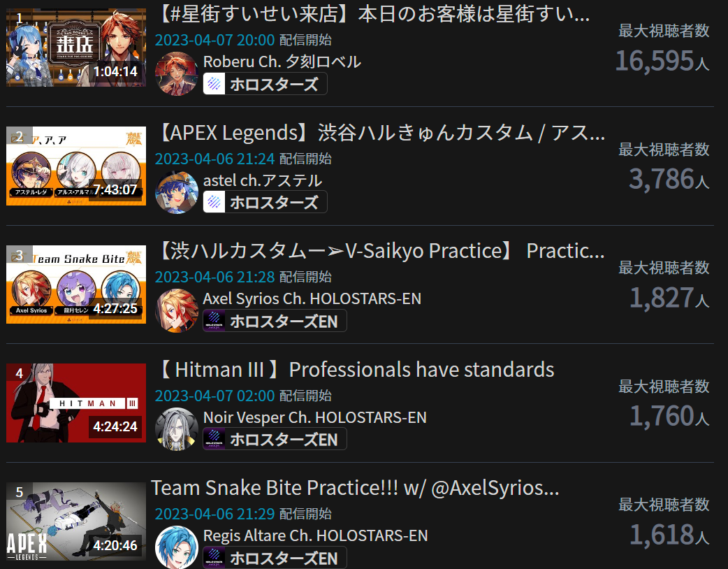Viewport: 728px width, 569px height.
Task: Click Axel Syrios channel avatar
Action: [x=177, y=311]
